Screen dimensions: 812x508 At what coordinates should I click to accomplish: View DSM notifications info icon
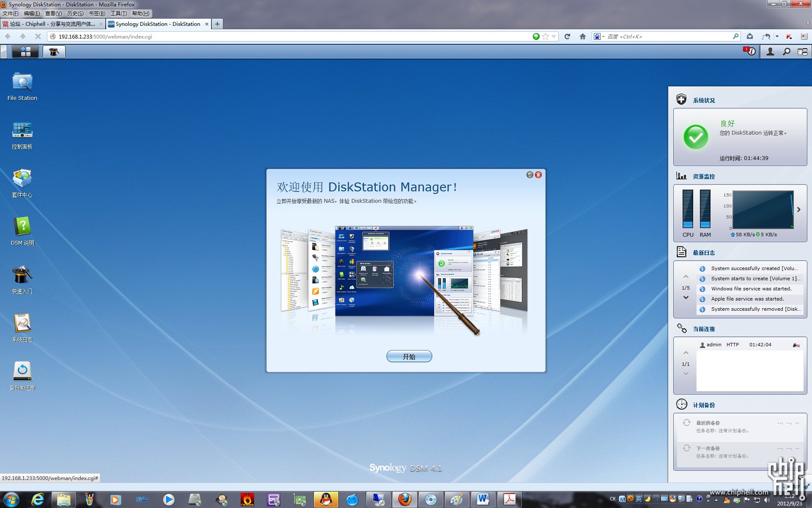click(749, 51)
